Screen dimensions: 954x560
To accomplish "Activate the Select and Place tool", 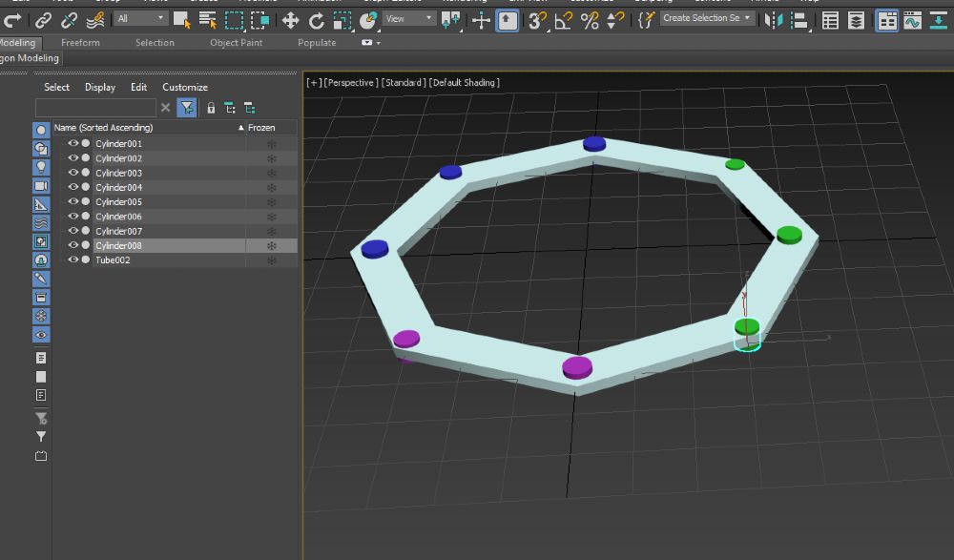I will click(368, 21).
